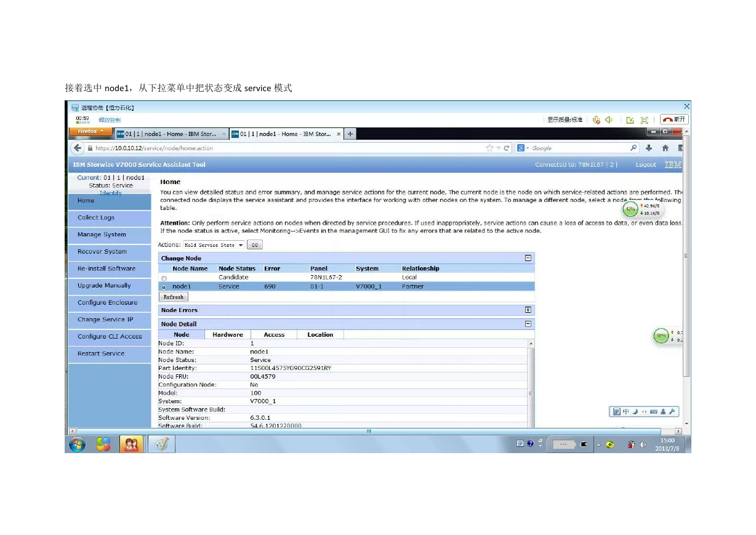The height and width of the screenshot is (535, 756).
Task: Open Configure Enclosure in sidebar
Action: pos(110,303)
